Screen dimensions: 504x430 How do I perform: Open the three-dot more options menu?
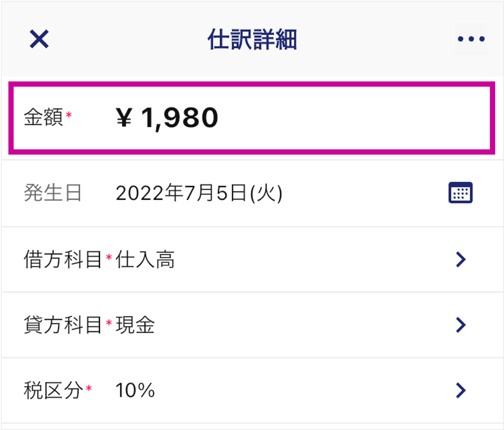tap(471, 39)
